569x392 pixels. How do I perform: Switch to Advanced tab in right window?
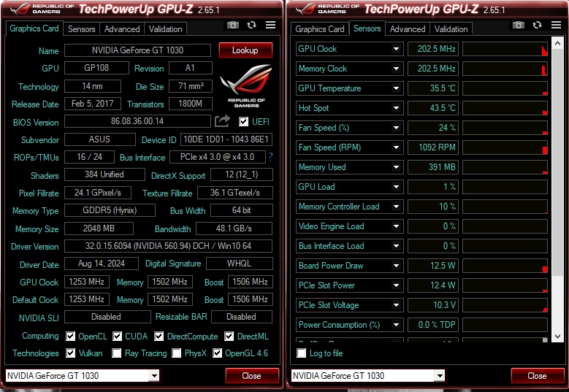pyautogui.click(x=408, y=29)
